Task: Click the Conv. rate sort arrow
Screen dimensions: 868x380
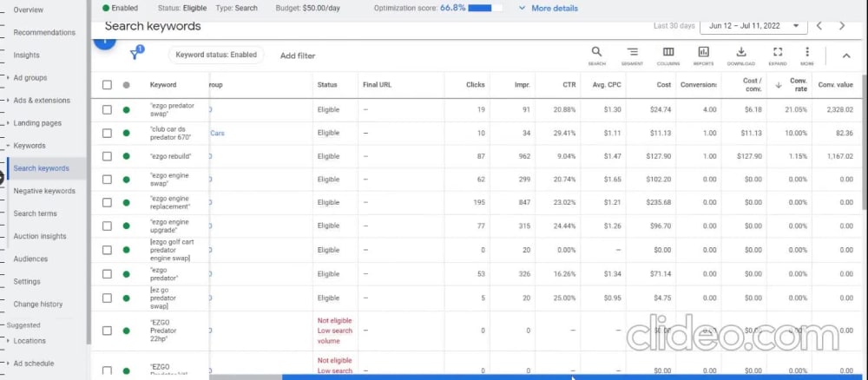Action: pyautogui.click(x=779, y=85)
